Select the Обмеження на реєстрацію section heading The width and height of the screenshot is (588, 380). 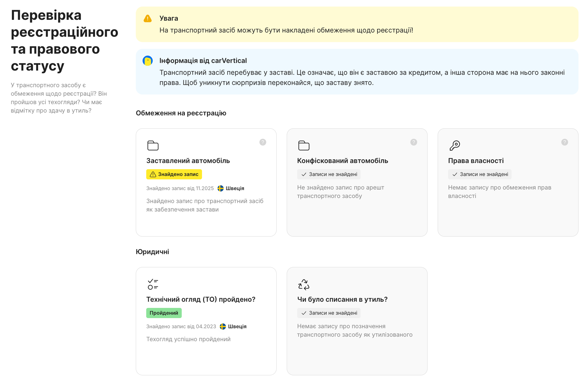[181, 113]
